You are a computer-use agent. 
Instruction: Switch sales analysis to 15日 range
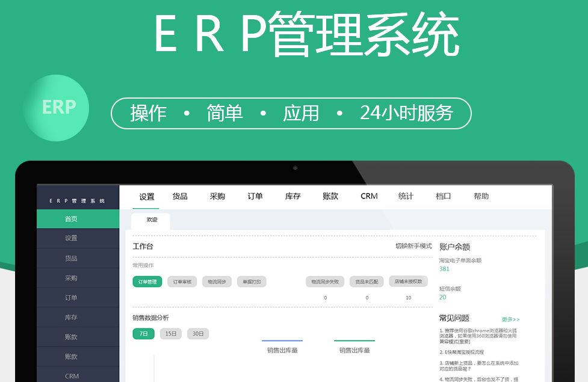click(x=170, y=333)
